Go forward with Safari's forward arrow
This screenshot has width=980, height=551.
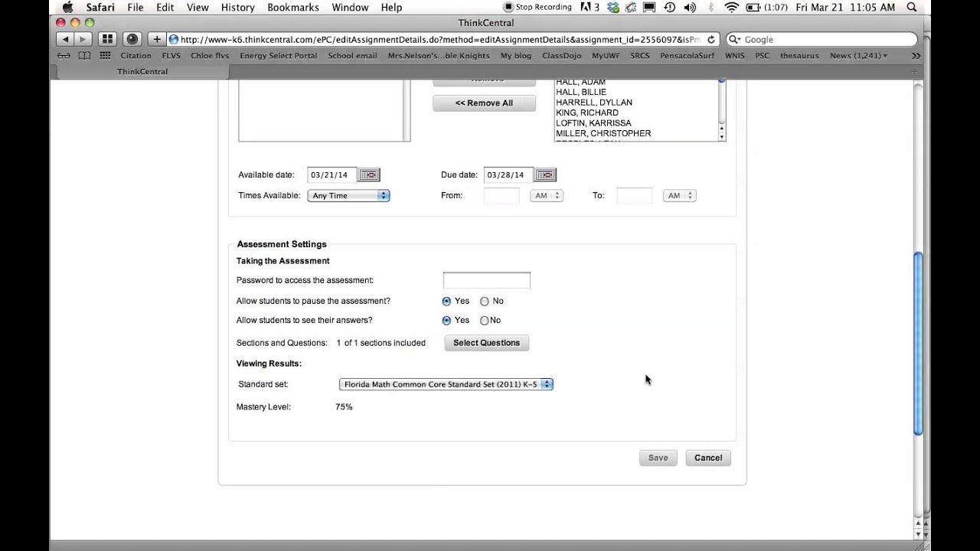pyautogui.click(x=83, y=39)
